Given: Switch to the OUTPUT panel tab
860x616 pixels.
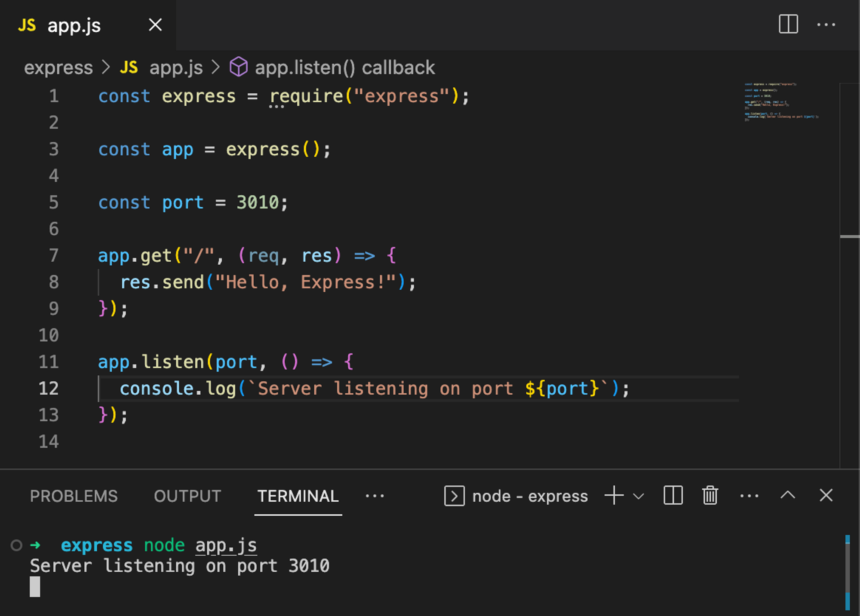Looking at the screenshot, I should 187,496.
